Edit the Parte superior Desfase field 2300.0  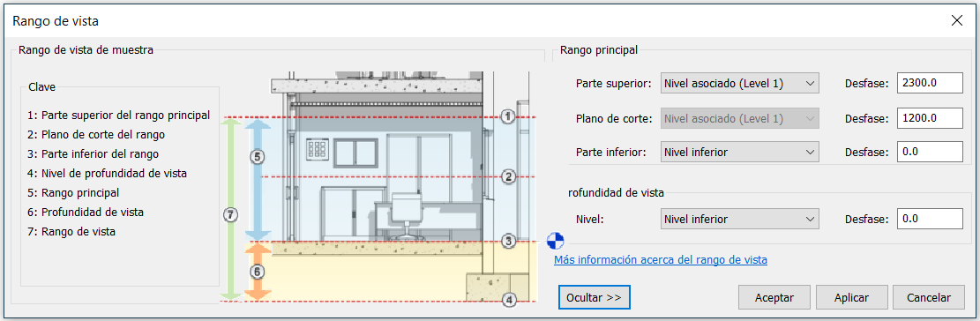point(930,83)
